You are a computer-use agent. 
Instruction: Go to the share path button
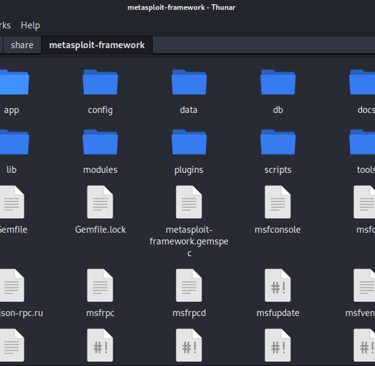(x=22, y=45)
